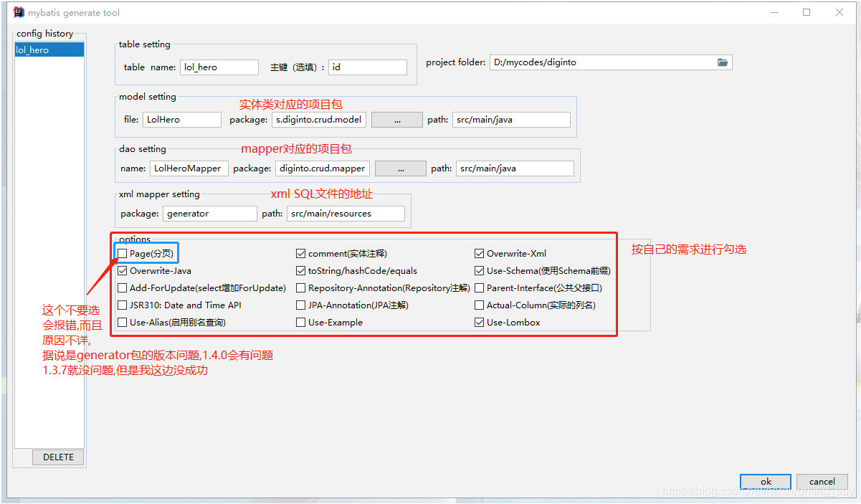This screenshot has width=861, height=504.
Task: Click the 主键 id input field
Action: pos(368,67)
